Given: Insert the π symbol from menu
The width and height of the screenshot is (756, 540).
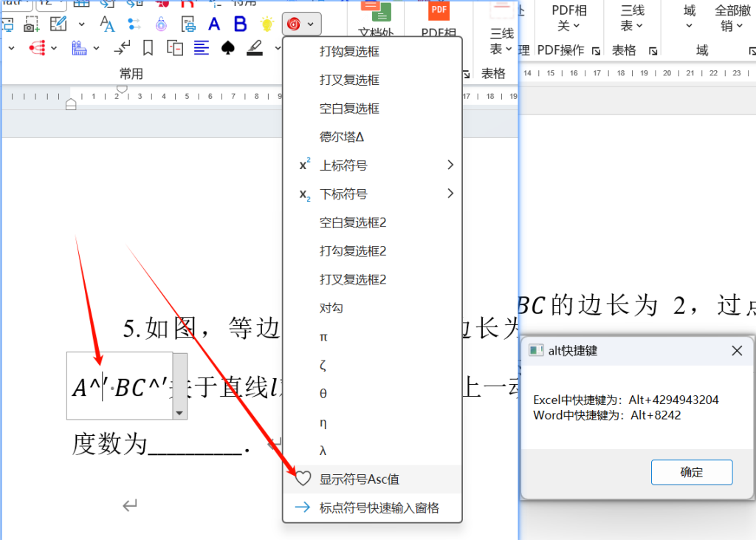Looking at the screenshot, I should 372,336.
